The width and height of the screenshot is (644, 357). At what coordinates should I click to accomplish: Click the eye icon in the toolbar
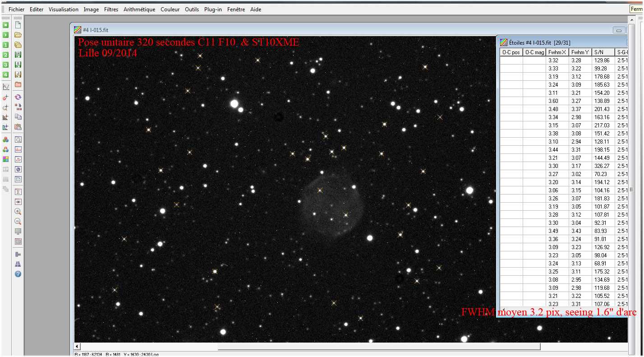pos(18,202)
